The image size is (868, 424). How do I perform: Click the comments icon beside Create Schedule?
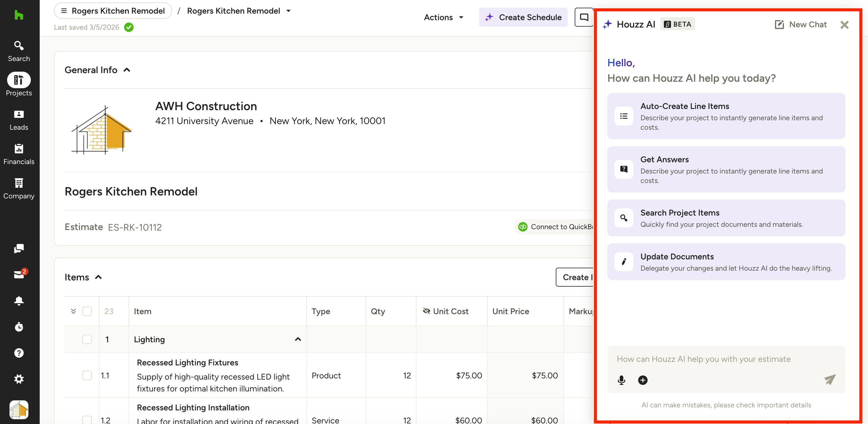pos(584,17)
